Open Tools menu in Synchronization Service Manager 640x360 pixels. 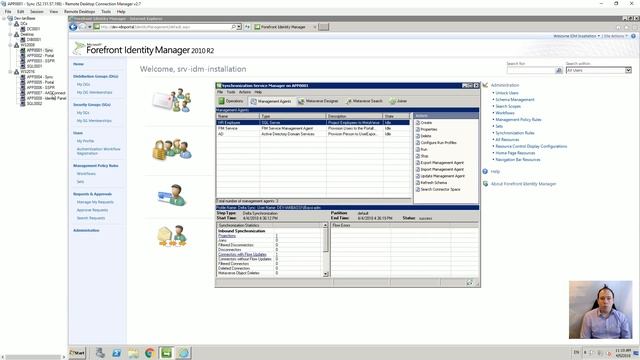231,92
